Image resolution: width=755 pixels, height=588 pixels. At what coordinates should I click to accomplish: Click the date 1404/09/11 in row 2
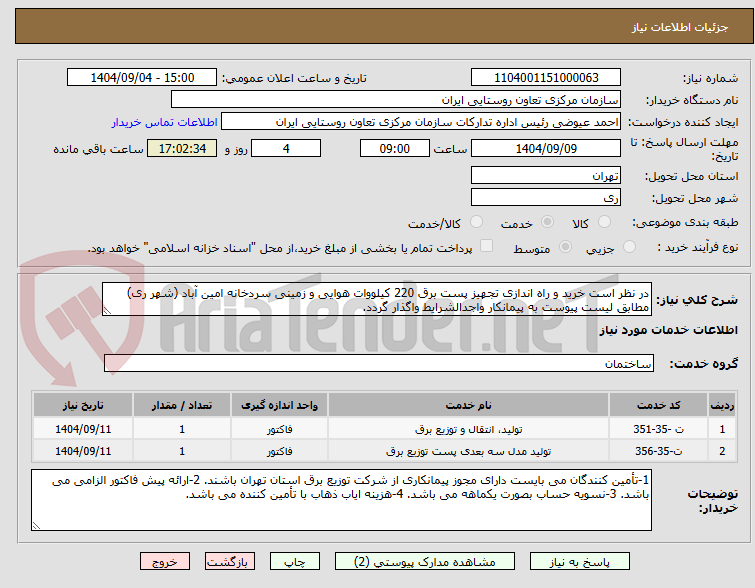[83, 451]
